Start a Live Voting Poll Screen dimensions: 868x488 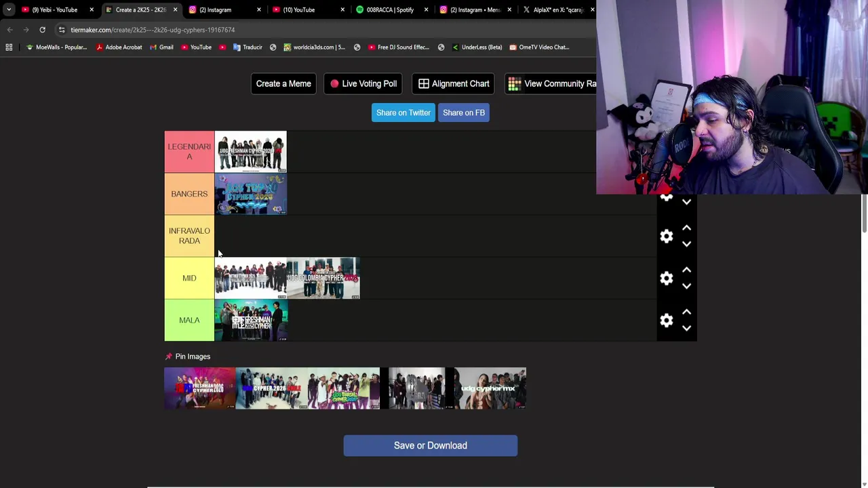[363, 83]
